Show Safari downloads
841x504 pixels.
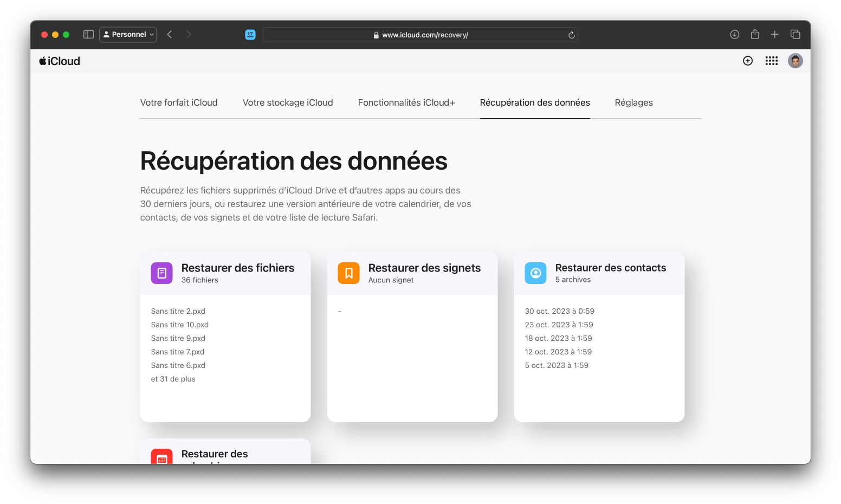[x=735, y=35]
